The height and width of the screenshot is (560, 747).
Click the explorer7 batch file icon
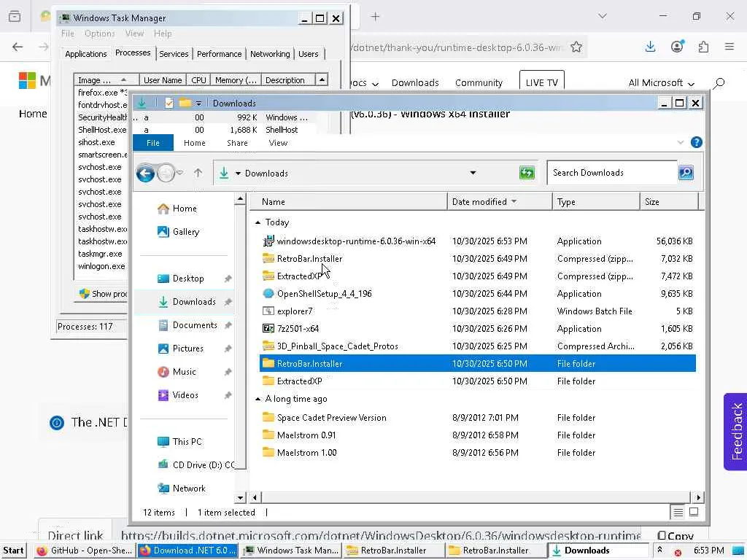point(268,311)
